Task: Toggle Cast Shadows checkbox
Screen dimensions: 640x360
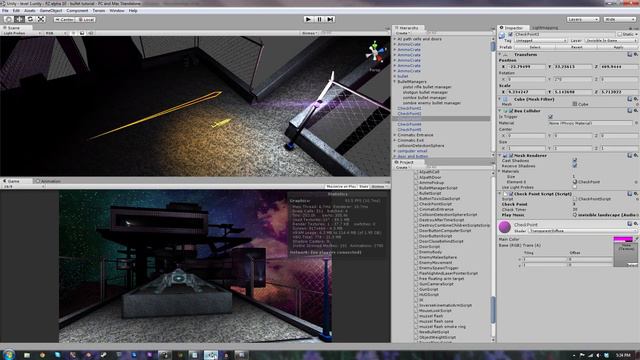Action: tap(575, 160)
